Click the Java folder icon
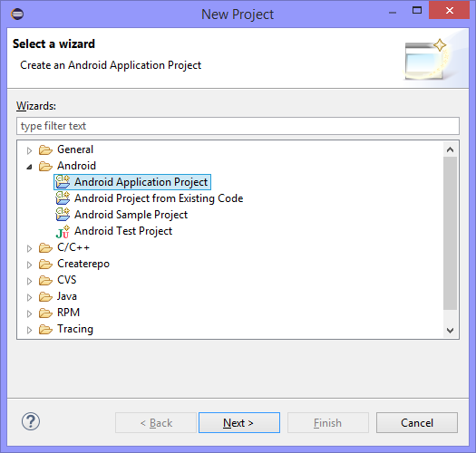Image resolution: width=476 pixels, height=453 pixels. (x=45, y=296)
